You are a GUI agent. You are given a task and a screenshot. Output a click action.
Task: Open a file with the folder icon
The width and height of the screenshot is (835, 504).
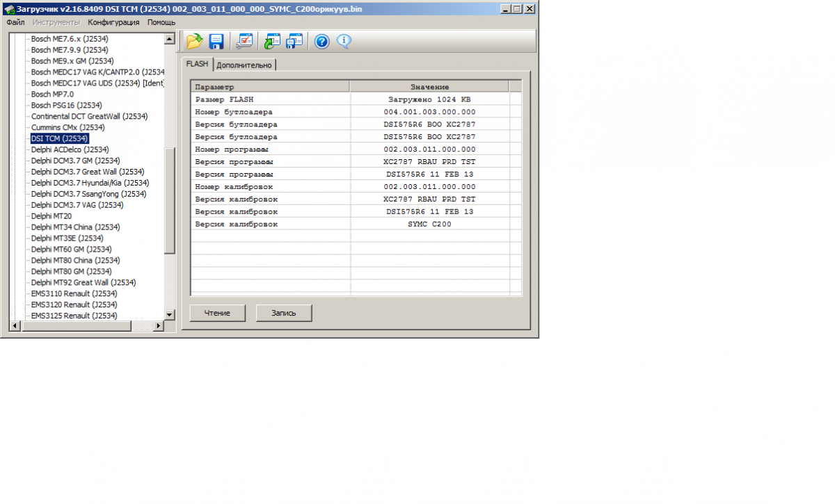tap(194, 41)
